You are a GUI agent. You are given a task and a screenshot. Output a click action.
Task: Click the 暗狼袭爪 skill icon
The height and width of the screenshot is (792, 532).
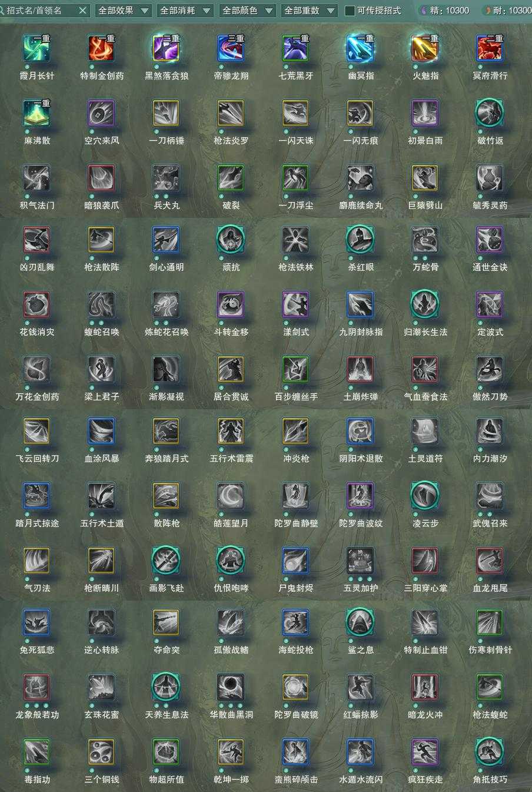(101, 178)
